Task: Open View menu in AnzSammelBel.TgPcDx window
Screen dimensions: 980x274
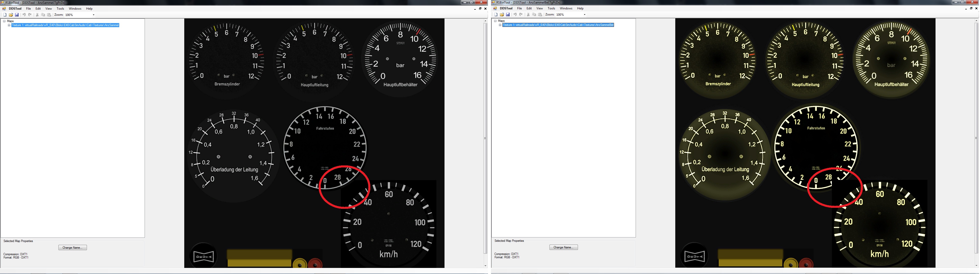Action: point(540,8)
